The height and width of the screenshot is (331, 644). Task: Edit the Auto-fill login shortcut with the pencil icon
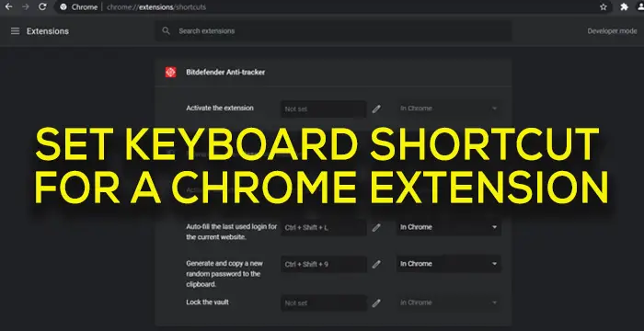376,227
